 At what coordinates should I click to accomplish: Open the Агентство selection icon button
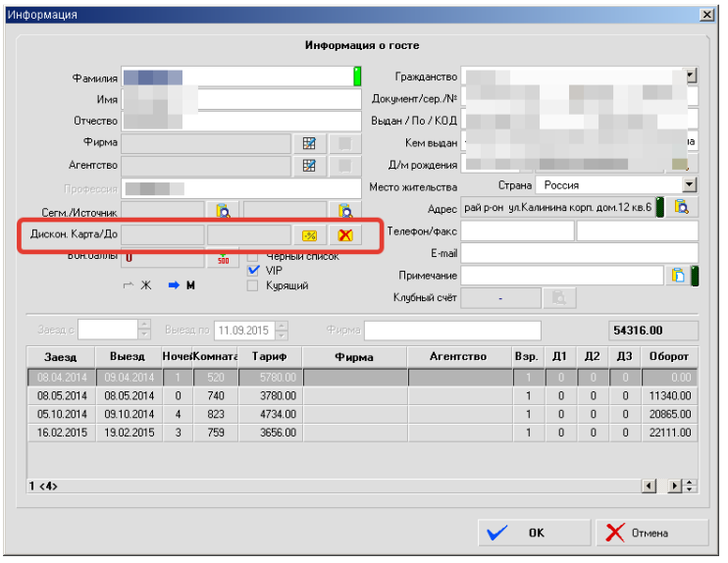[308, 166]
